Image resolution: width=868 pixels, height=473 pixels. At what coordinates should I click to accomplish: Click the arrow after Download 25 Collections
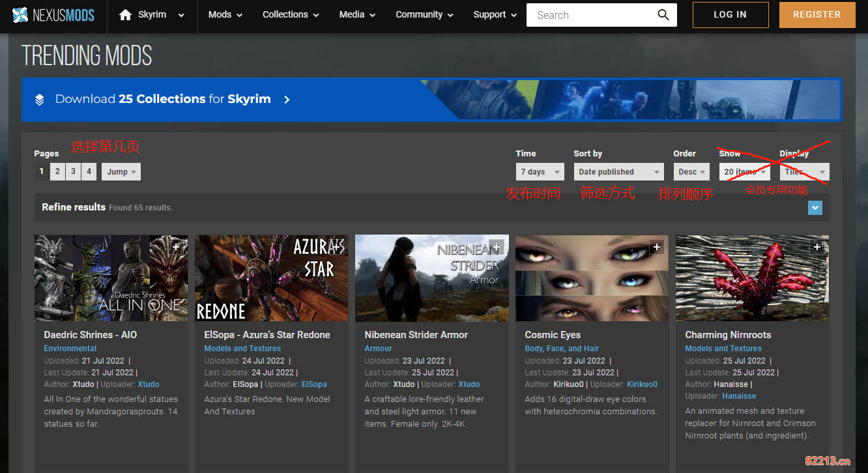(x=287, y=100)
